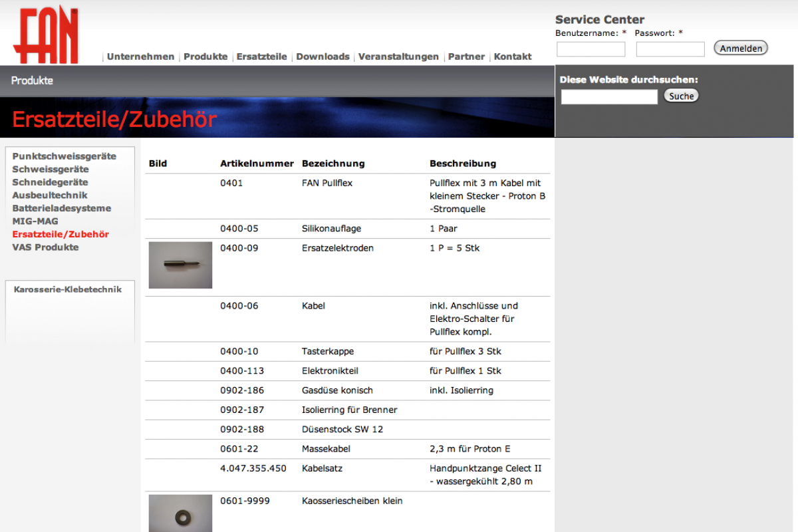Go to Ersatzteile in top navigation
798x532 pixels.
[x=261, y=57]
